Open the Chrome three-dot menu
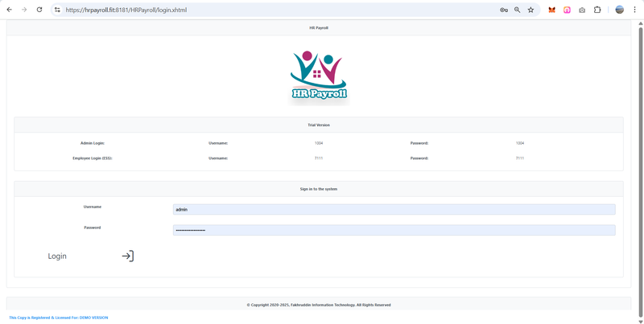644x324 pixels. (x=634, y=10)
